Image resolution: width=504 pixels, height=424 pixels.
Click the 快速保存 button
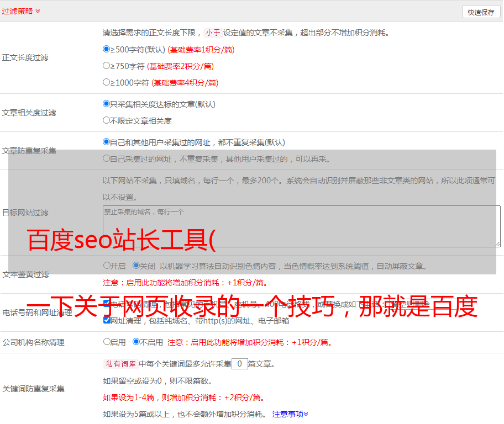[x=481, y=12]
